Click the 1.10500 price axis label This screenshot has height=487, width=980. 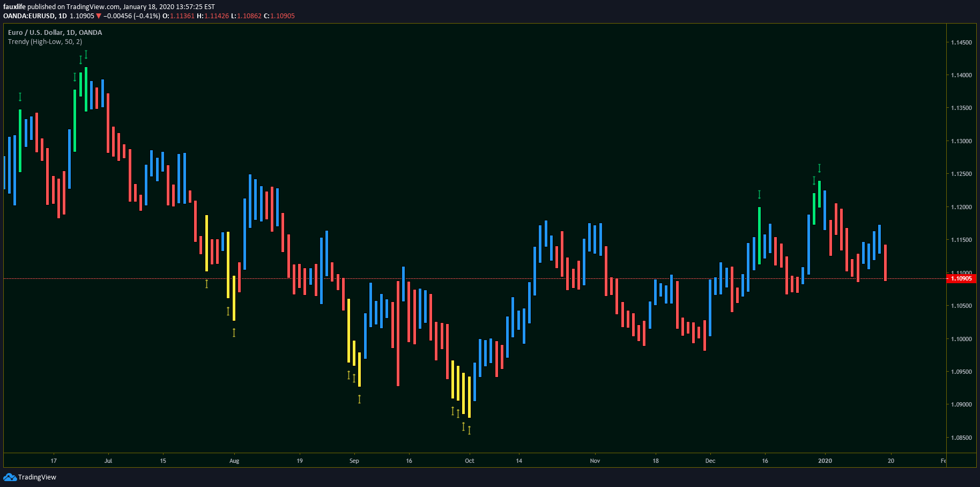tap(961, 306)
